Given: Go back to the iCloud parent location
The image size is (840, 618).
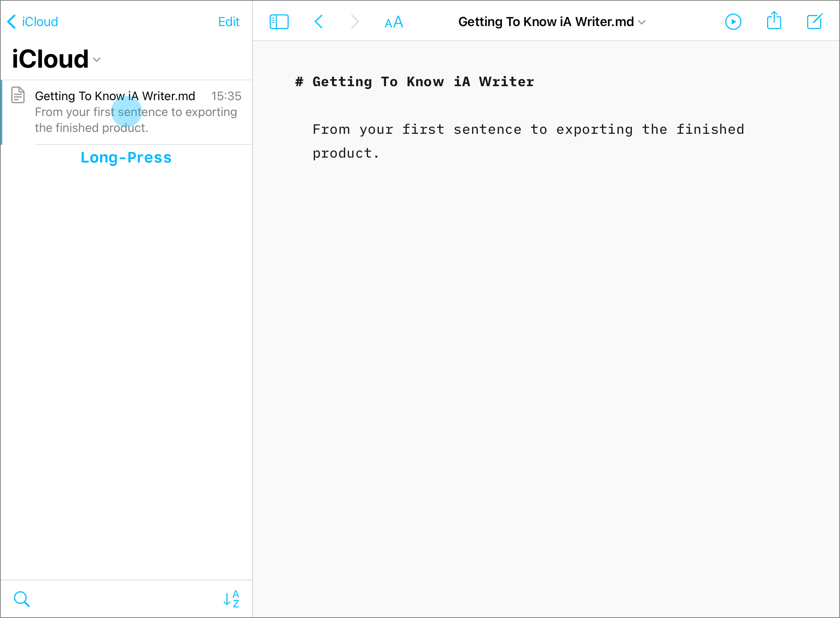Looking at the screenshot, I should (32, 22).
